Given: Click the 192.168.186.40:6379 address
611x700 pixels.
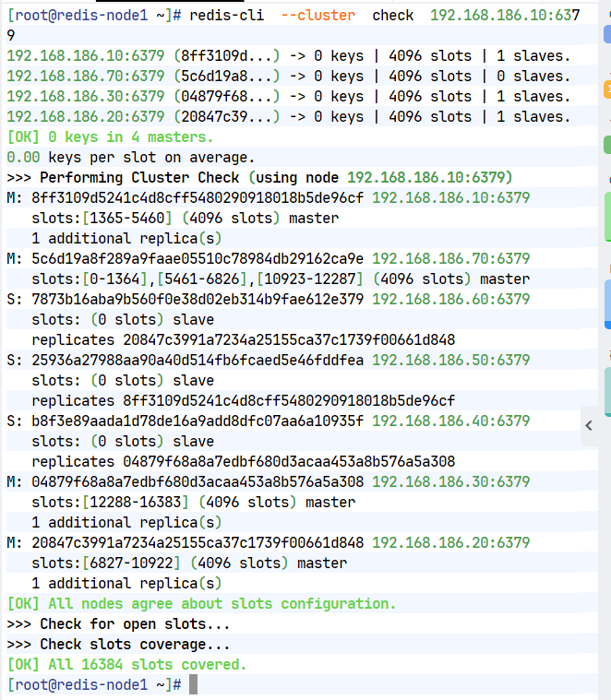Looking at the screenshot, I should pyautogui.click(x=451, y=421).
